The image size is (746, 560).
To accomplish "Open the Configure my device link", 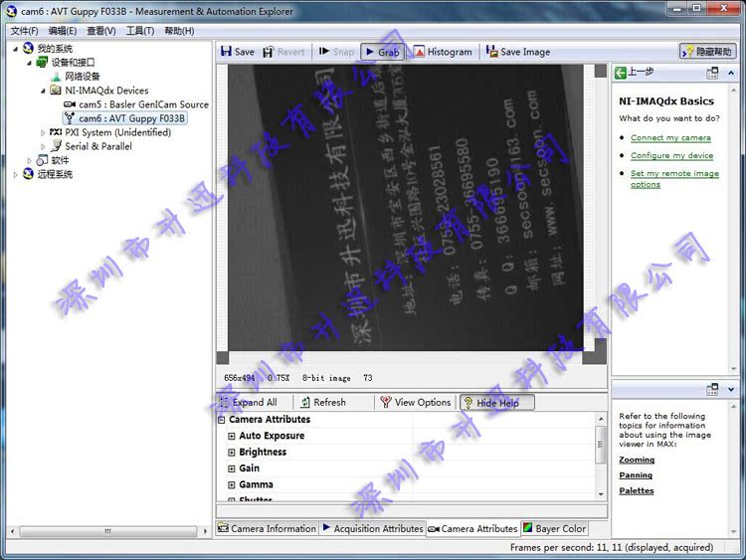I will tap(671, 155).
